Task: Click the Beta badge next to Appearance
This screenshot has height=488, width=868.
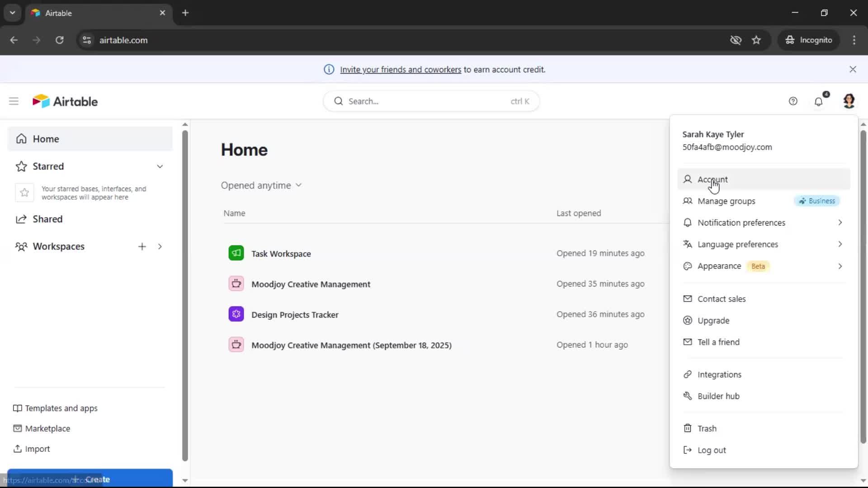Action: coord(758,266)
